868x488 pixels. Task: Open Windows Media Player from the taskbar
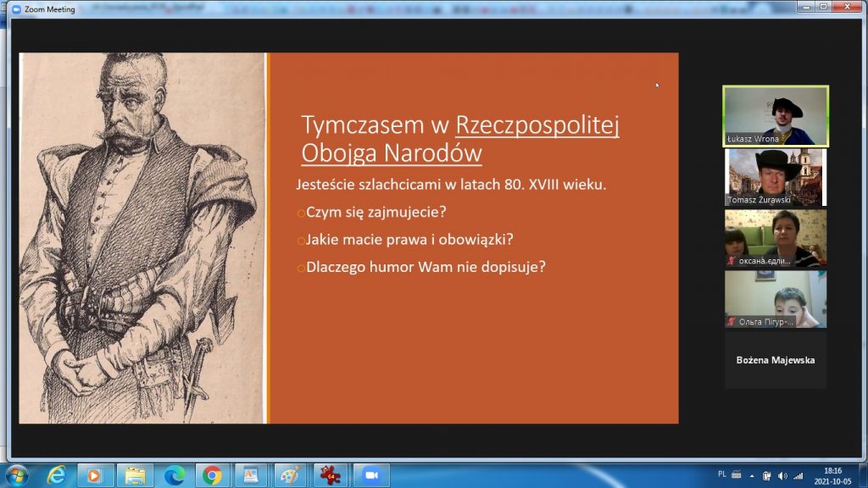(95, 474)
